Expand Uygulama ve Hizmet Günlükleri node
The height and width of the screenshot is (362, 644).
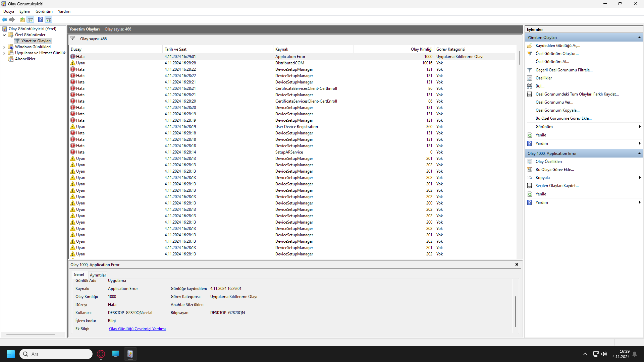coord(4,53)
